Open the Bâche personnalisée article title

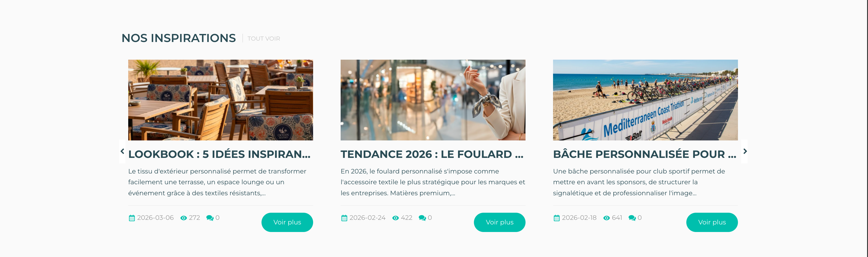[x=644, y=154]
